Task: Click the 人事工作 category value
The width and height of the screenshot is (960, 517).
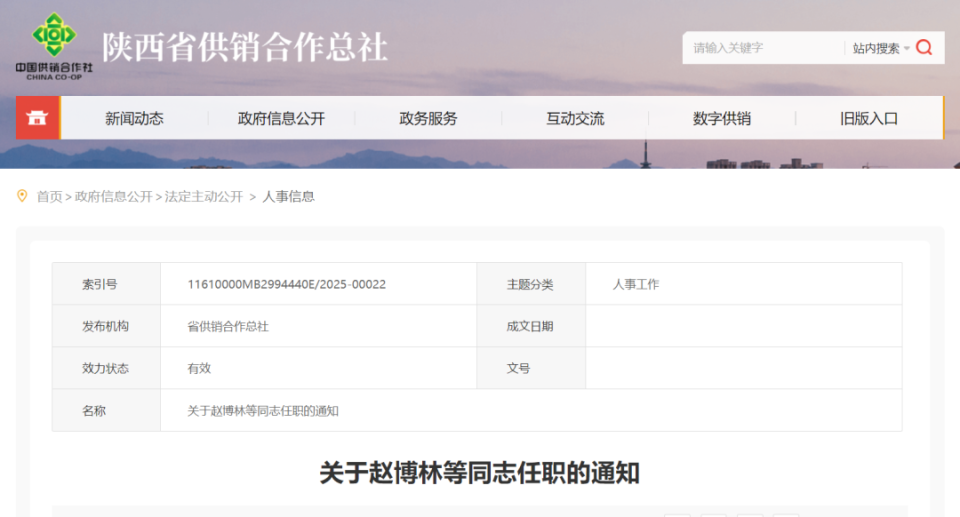Action: 636,284
